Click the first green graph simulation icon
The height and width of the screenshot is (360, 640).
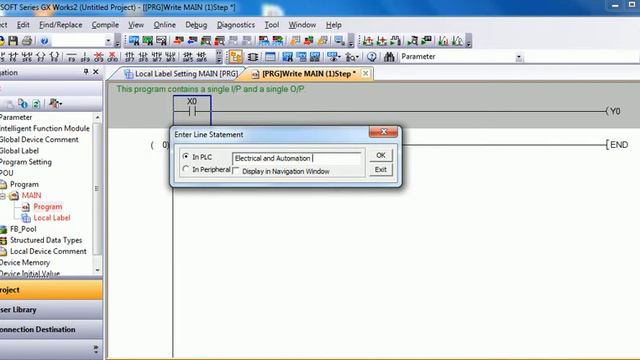[x=368, y=40]
